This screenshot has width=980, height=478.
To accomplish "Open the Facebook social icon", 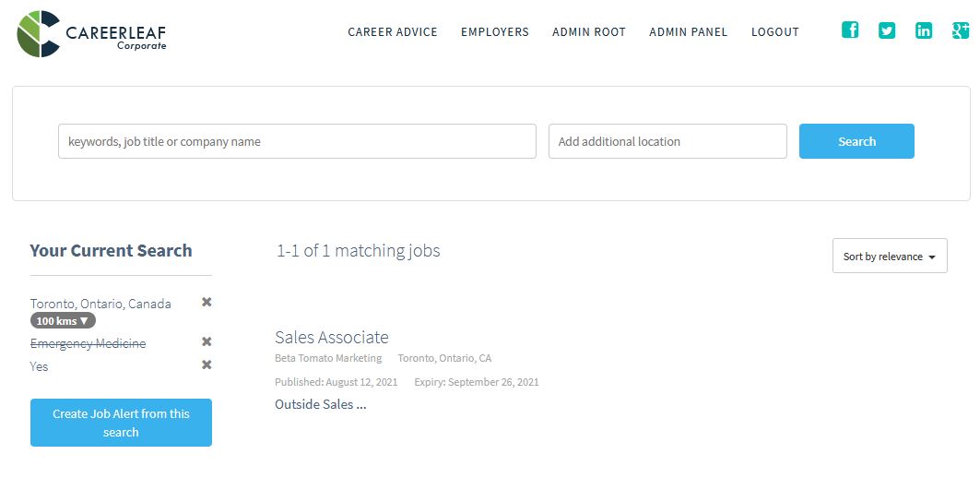I will [849, 30].
